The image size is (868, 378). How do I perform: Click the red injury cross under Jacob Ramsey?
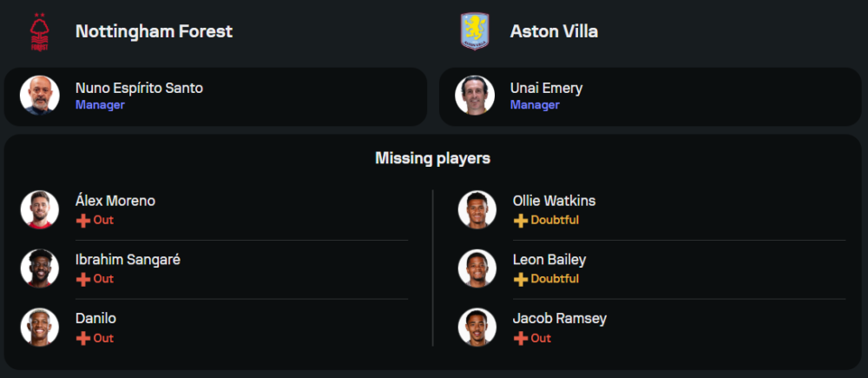[521, 339]
